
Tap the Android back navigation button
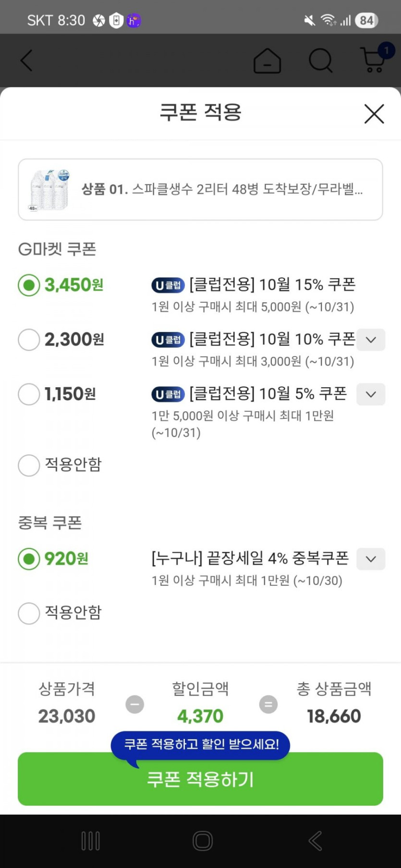pyautogui.click(x=315, y=841)
